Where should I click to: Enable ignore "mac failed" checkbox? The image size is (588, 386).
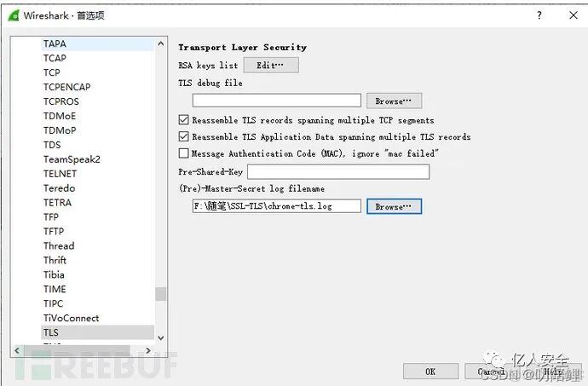pyautogui.click(x=183, y=153)
